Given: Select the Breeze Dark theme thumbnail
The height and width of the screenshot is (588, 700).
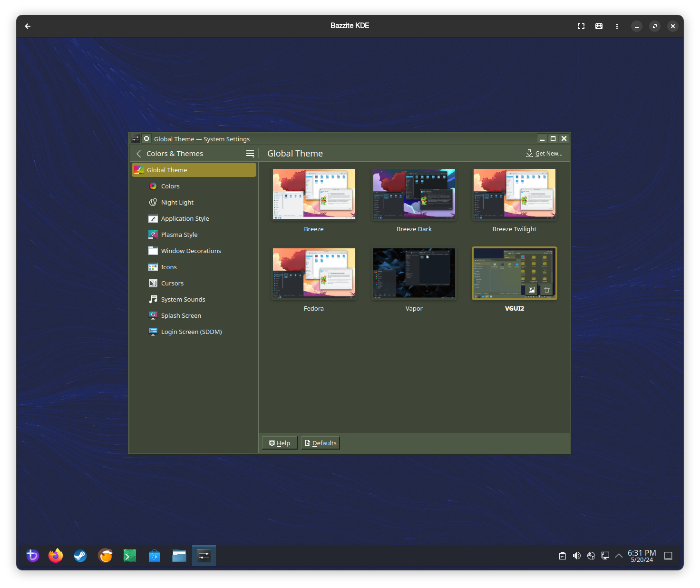Looking at the screenshot, I should pyautogui.click(x=414, y=194).
